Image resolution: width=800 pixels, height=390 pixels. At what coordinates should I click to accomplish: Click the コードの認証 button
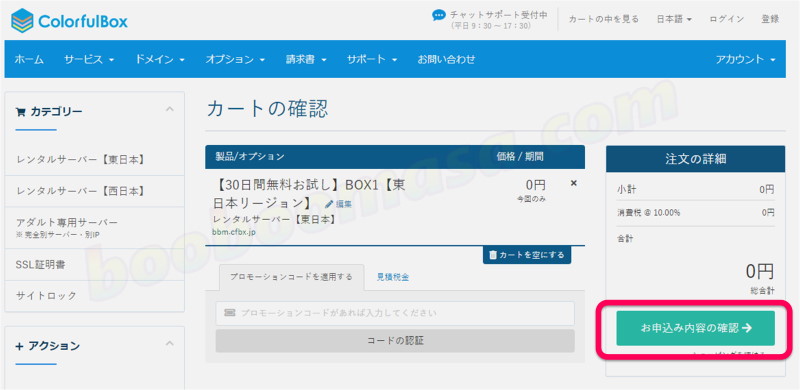tap(395, 340)
